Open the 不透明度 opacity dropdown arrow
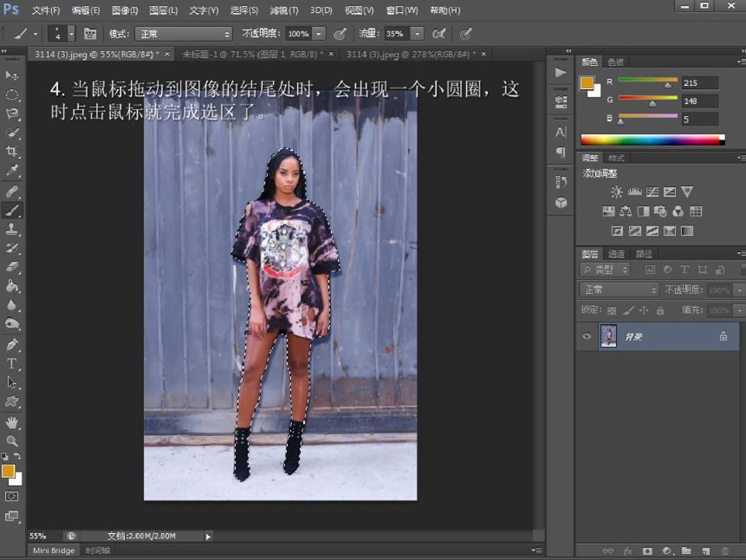The width and height of the screenshot is (746, 560). tap(319, 33)
